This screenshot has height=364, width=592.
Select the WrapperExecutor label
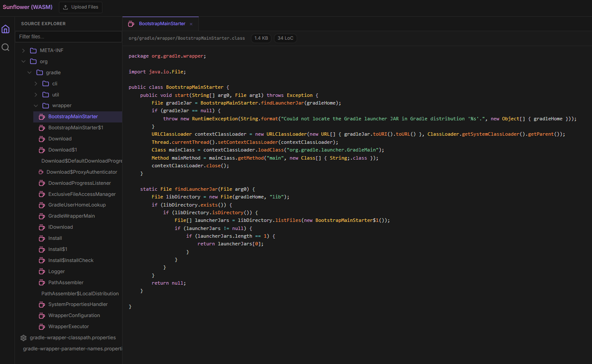[x=69, y=327]
